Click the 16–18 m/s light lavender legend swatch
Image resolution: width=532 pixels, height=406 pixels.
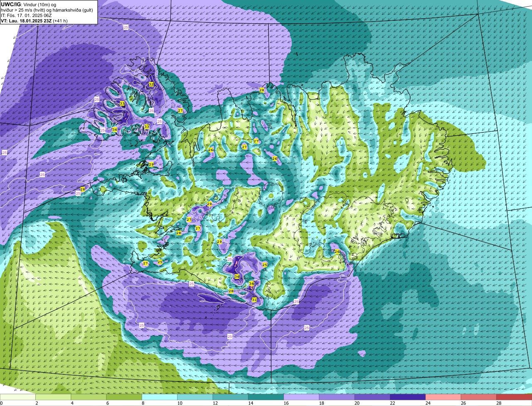coord(301,397)
